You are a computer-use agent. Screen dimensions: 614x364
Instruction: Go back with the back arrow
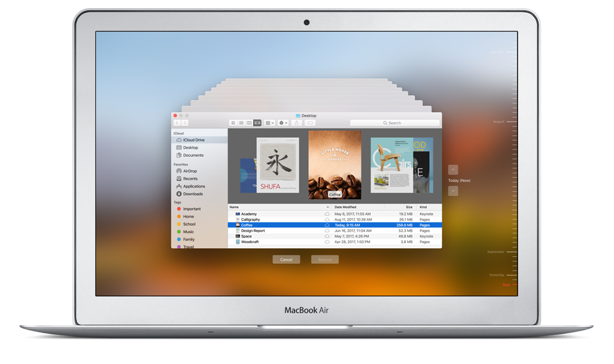[177, 123]
